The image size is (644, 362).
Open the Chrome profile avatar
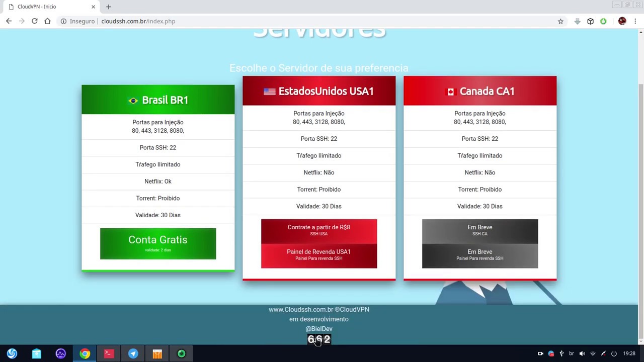(x=622, y=21)
